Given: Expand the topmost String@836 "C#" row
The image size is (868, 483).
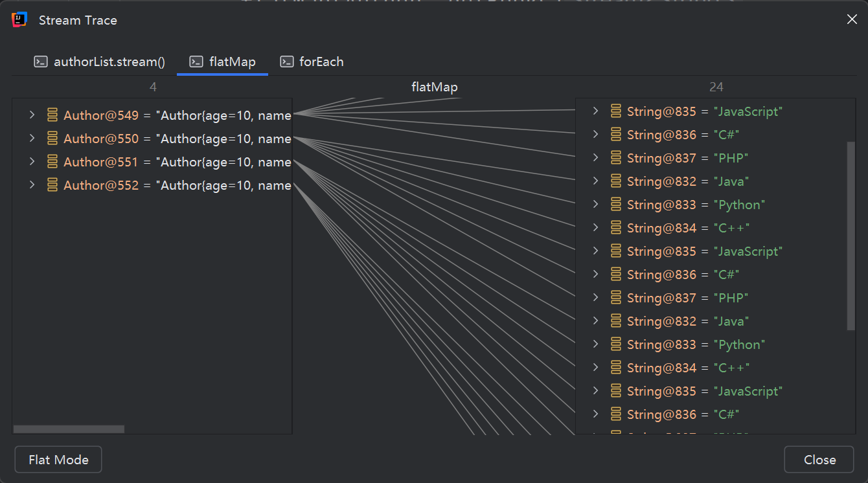Looking at the screenshot, I should pyautogui.click(x=596, y=135).
